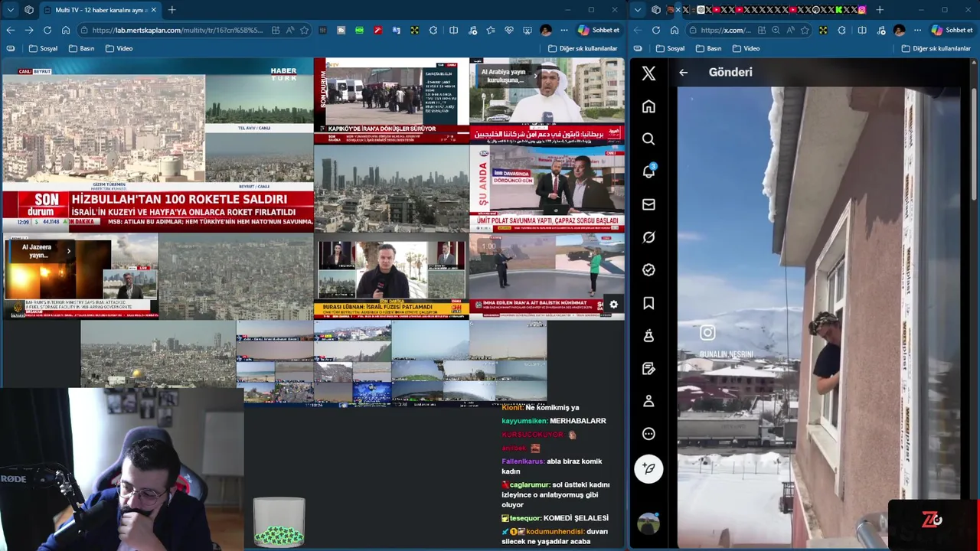
Task: Expand Diğer sık kullanılanlar in X window
Action: [x=936, y=48]
